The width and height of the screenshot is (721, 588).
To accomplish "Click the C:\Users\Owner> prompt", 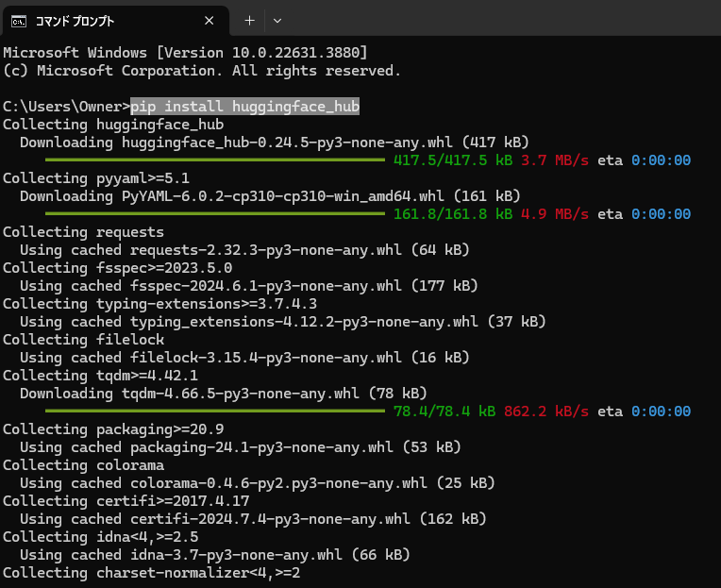I will click(67, 107).
